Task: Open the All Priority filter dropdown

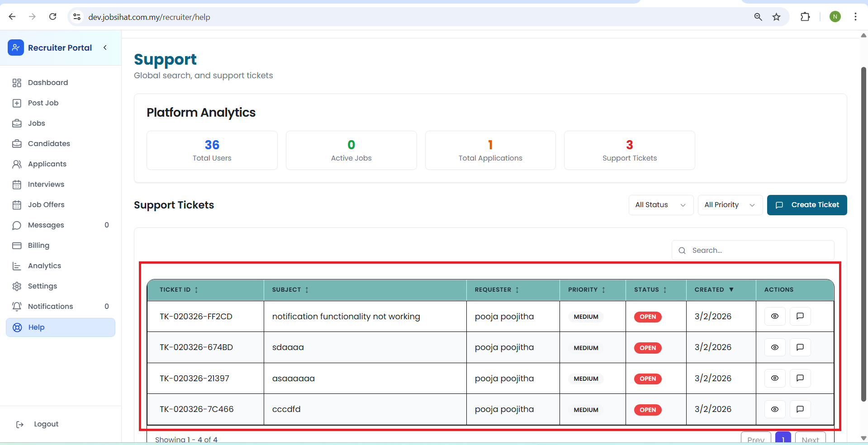Action: [730, 205]
